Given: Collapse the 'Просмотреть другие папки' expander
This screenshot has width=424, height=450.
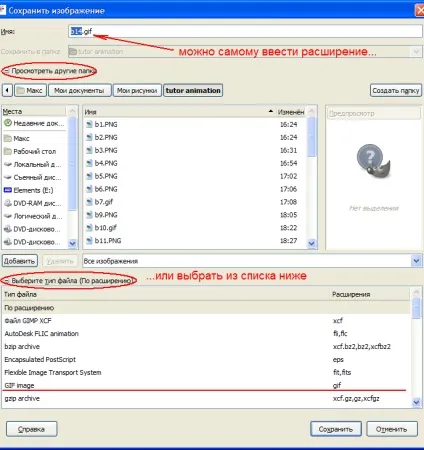Looking at the screenshot, I should (x=7, y=71).
